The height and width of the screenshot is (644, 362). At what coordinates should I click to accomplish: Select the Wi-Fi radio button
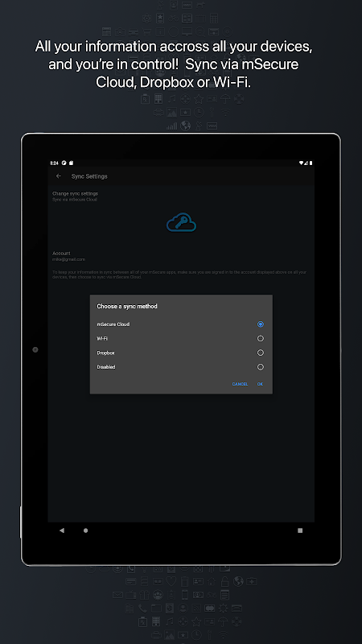point(260,338)
